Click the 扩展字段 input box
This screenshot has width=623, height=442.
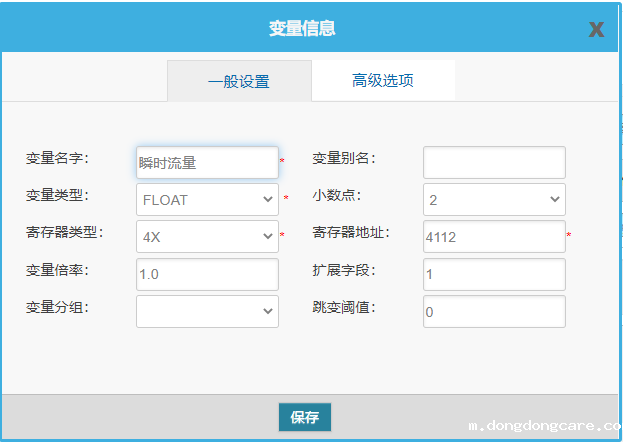(494, 274)
